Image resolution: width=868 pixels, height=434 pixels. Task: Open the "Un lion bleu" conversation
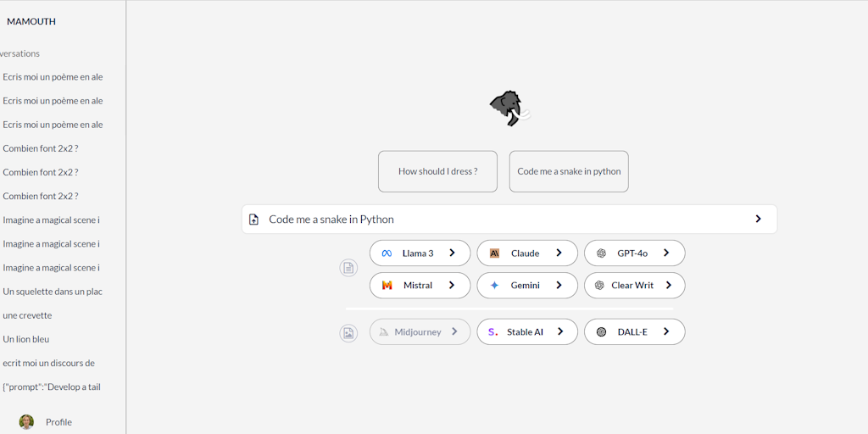point(26,339)
